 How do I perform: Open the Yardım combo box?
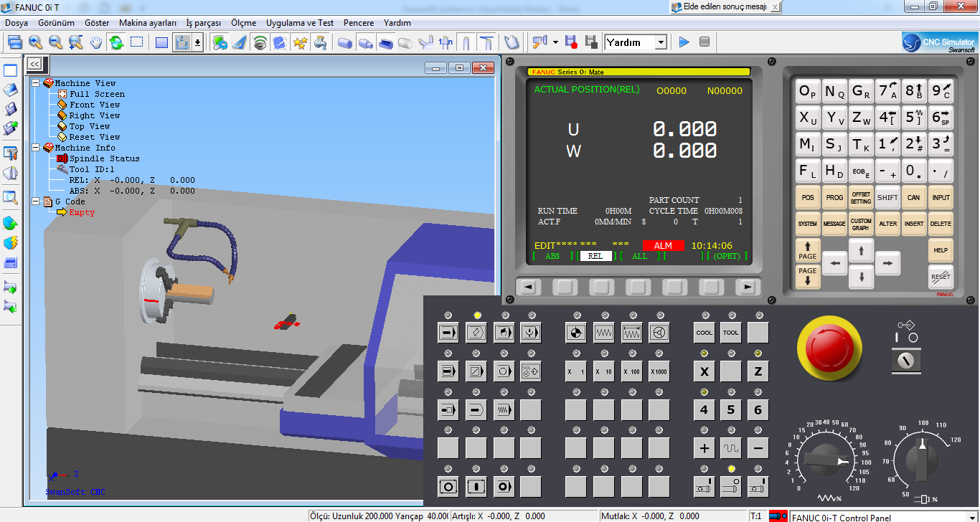coord(636,42)
